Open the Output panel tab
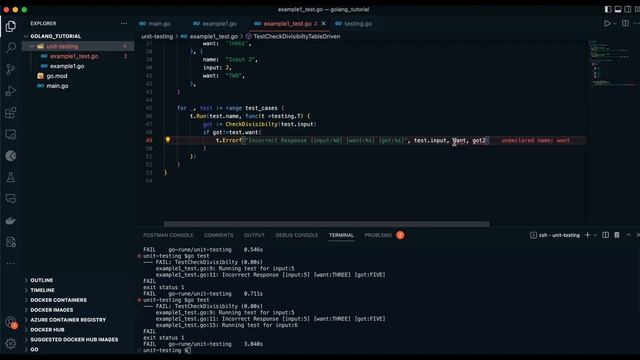 (254, 235)
